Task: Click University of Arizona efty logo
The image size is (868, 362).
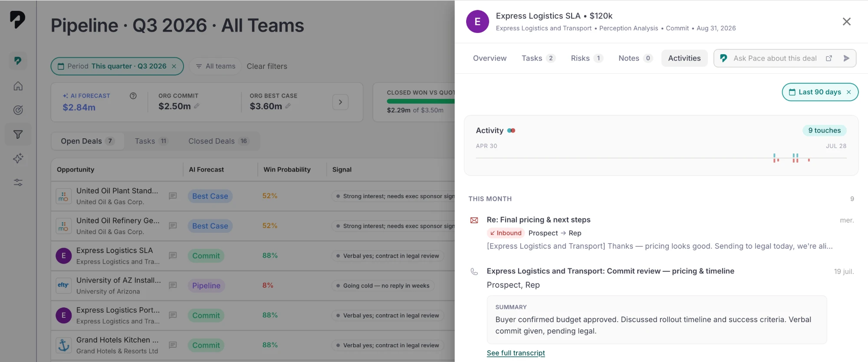Action: point(64,286)
